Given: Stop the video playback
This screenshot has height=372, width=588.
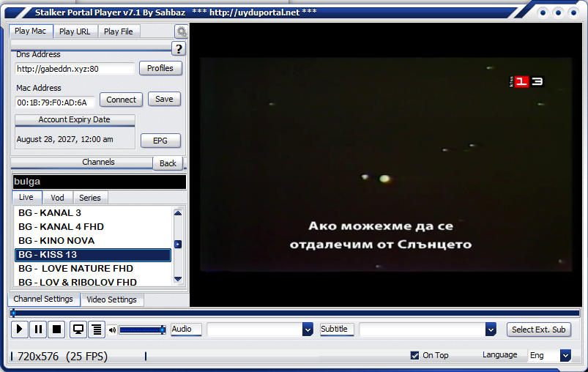Looking at the screenshot, I should 56,330.
